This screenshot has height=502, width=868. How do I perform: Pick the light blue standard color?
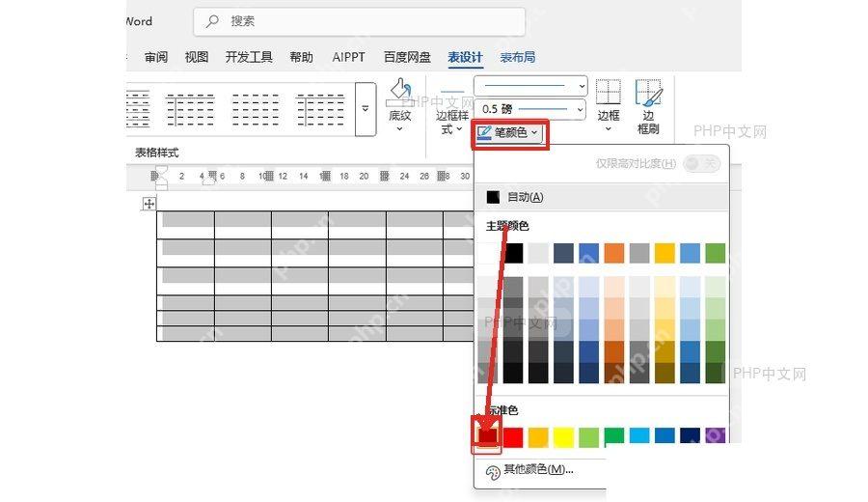coord(639,435)
